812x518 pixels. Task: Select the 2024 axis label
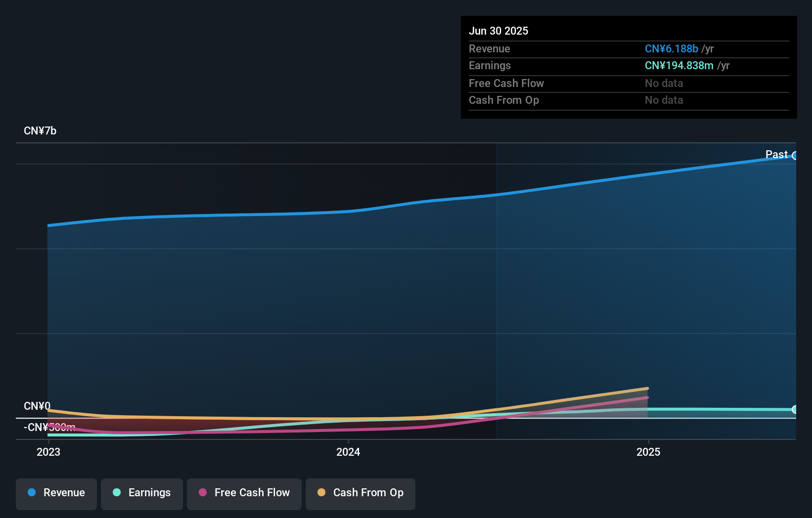[x=348, y=451]
